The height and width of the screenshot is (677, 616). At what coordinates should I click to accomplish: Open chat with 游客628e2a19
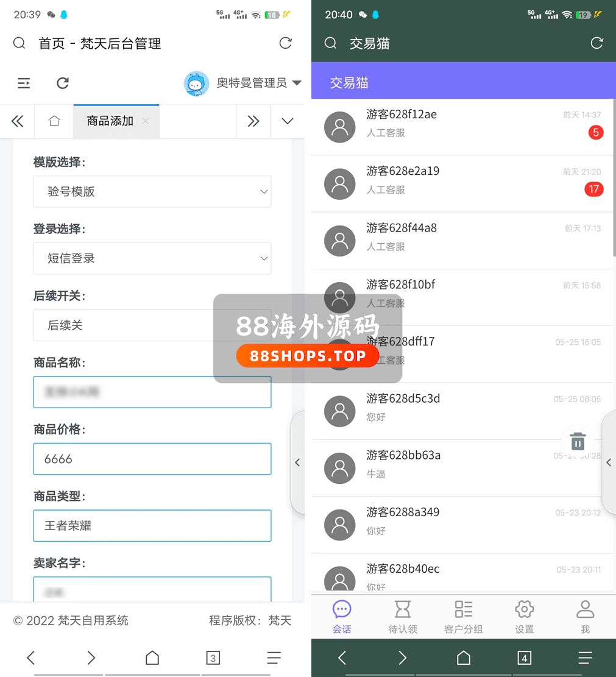462,180
